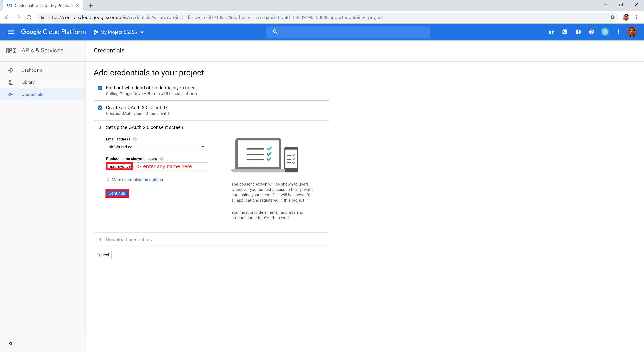Click the completed checkmark on OAuth client step
The height and width of the screenshot is (352, 644).
point(100,108)
